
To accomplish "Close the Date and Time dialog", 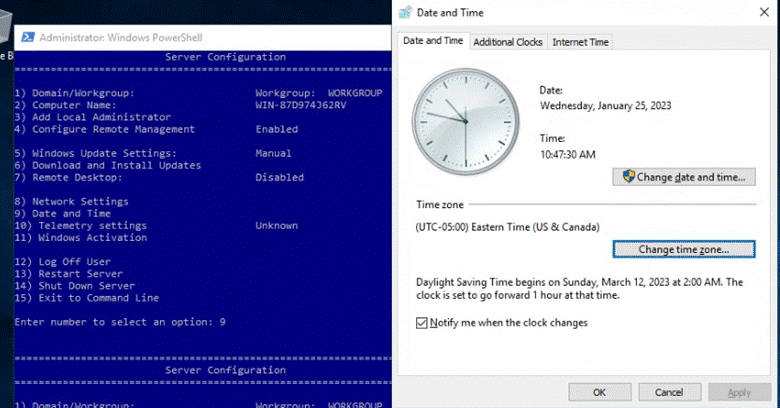I will coord(764,12).
